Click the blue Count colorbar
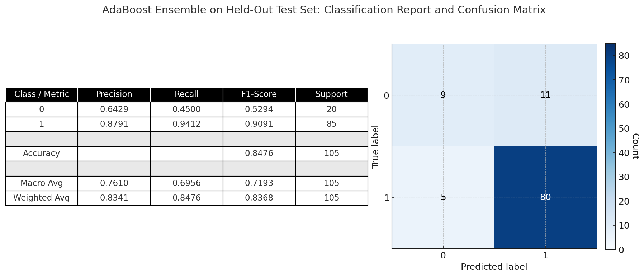The width and height of the screenshot is (644, 277). pyautogui.click(x=610, y=146)
